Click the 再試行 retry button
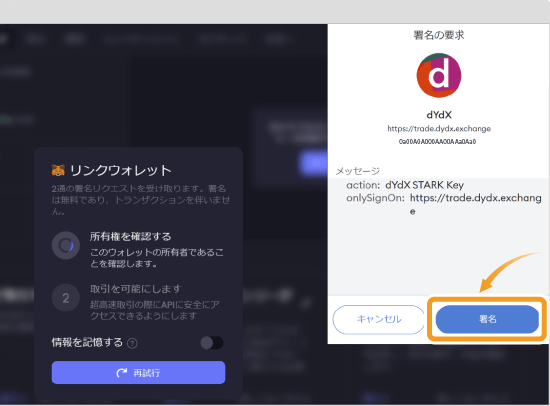The image size is (550, 406). 138,373
